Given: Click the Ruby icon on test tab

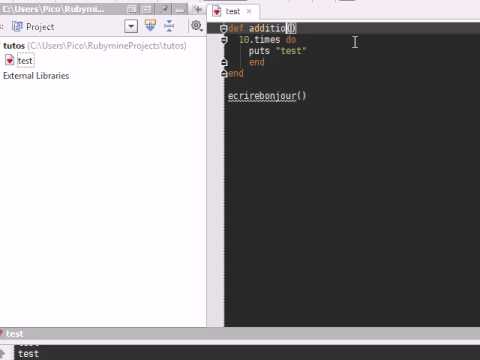Looking at the screenshot, I should [217, 12].
